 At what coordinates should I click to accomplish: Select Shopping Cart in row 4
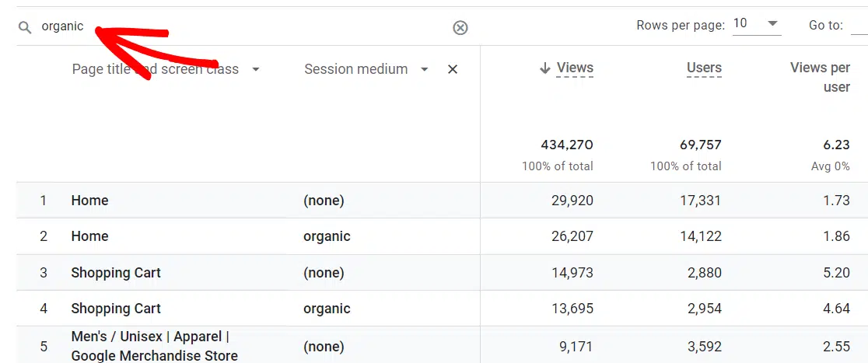click(116, 309)
